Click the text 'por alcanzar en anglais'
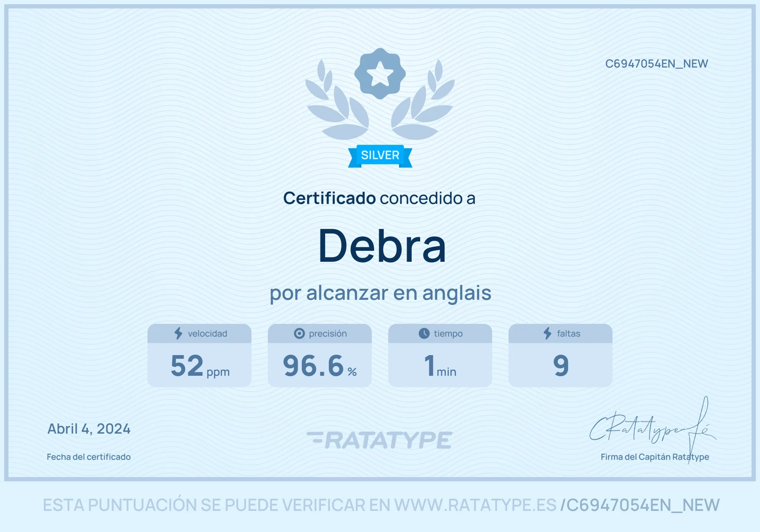 click(380, 293)
